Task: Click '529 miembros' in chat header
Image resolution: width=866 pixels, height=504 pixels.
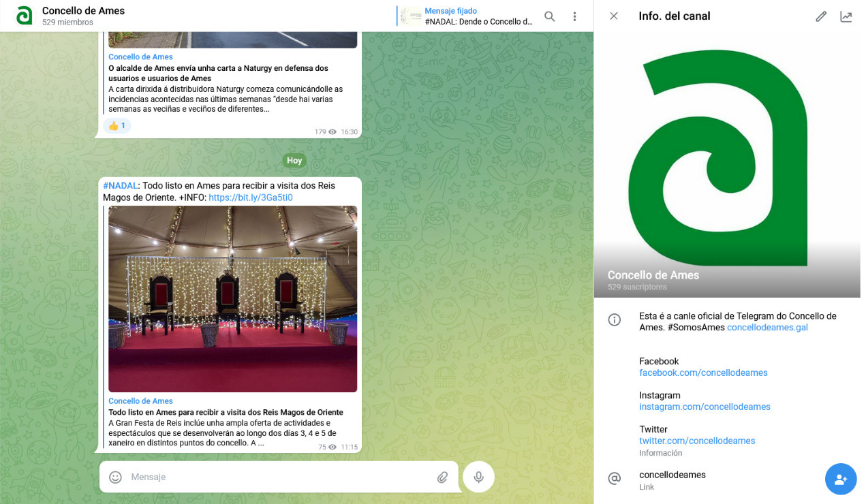Action: [x=67, y=22]
